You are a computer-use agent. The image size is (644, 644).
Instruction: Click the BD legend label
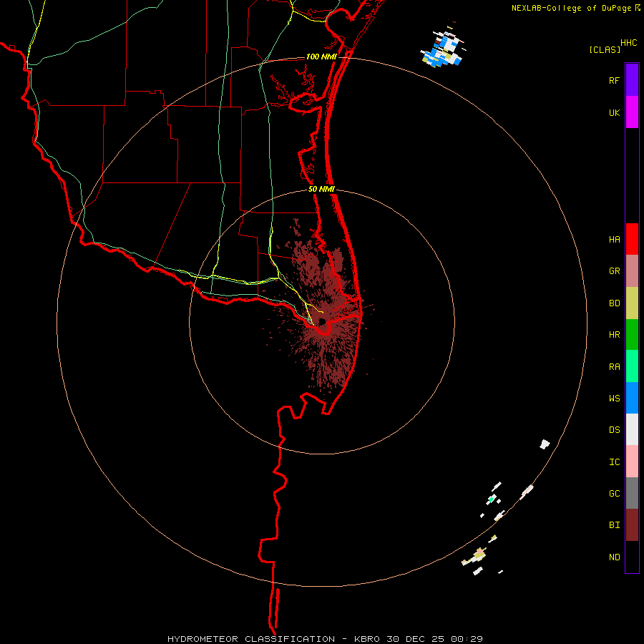click(x=615, y=303)
